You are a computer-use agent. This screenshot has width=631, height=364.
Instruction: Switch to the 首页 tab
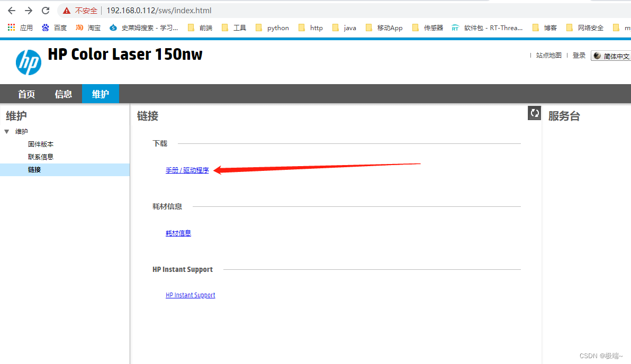tap(26, 94)
